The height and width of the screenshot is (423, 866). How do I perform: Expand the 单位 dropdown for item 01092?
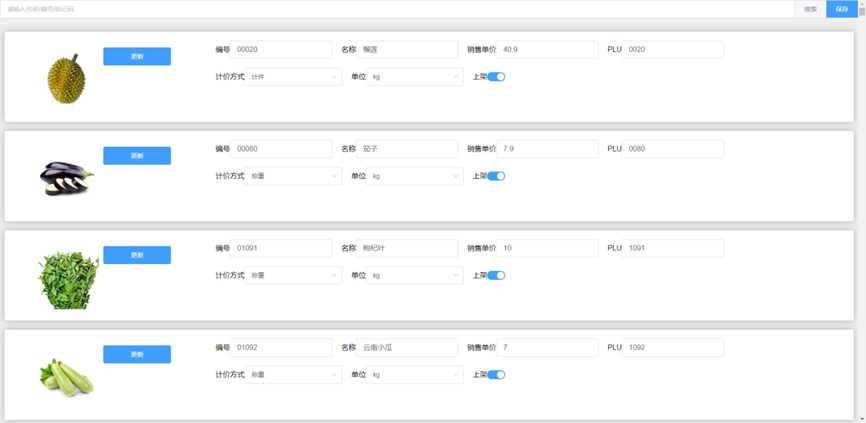415,375
